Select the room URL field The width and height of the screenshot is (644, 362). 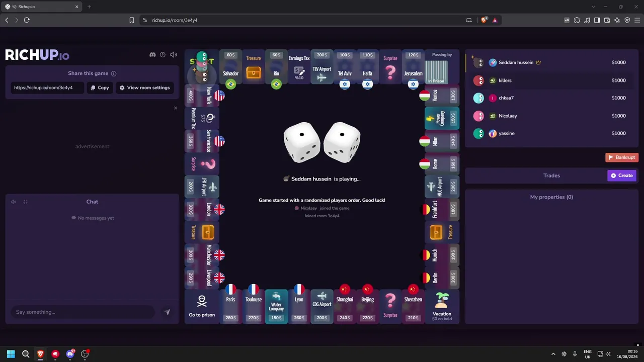coord(47,87)
